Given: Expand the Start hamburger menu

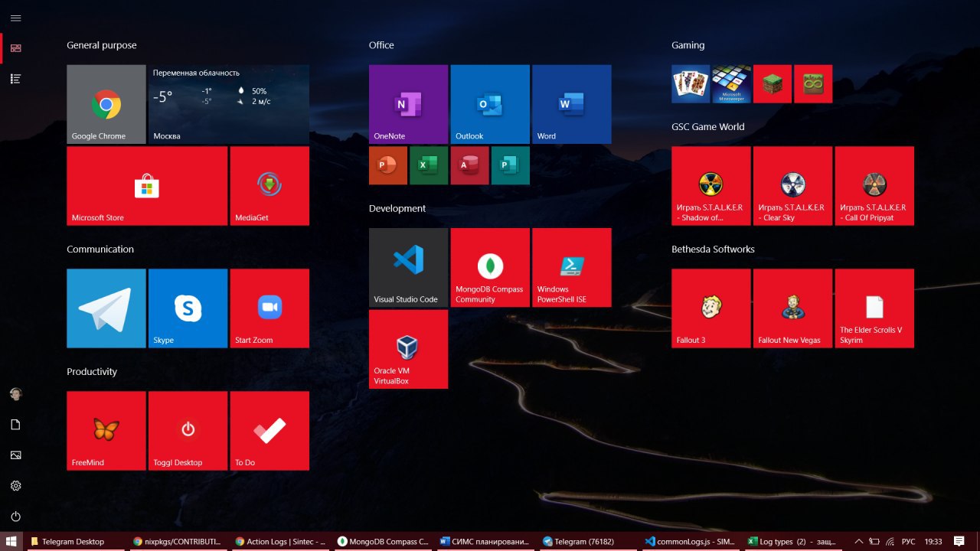Looking at the screenshot, I should click(15, 18).
